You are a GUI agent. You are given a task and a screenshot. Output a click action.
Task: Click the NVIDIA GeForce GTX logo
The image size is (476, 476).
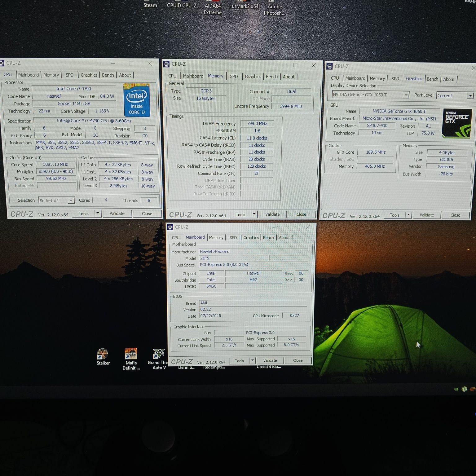pos(457,123)
